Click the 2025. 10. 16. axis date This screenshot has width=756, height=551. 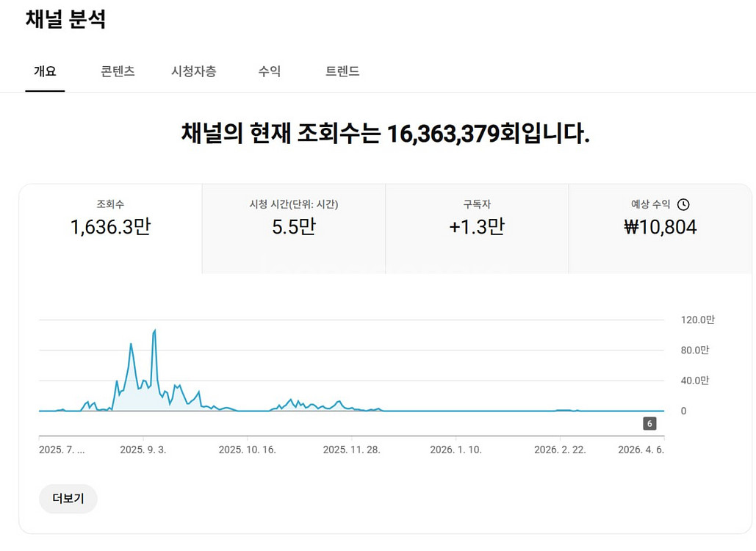click(x=247, y=450)
